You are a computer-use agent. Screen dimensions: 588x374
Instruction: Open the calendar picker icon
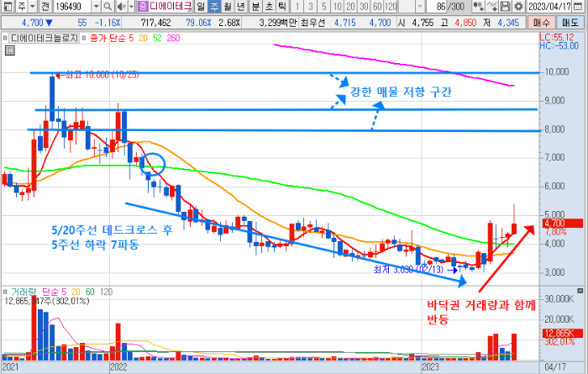point(578,6)
